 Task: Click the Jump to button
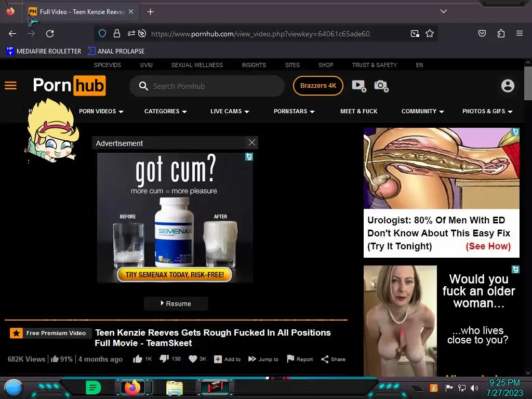click(x=263, y=359)
